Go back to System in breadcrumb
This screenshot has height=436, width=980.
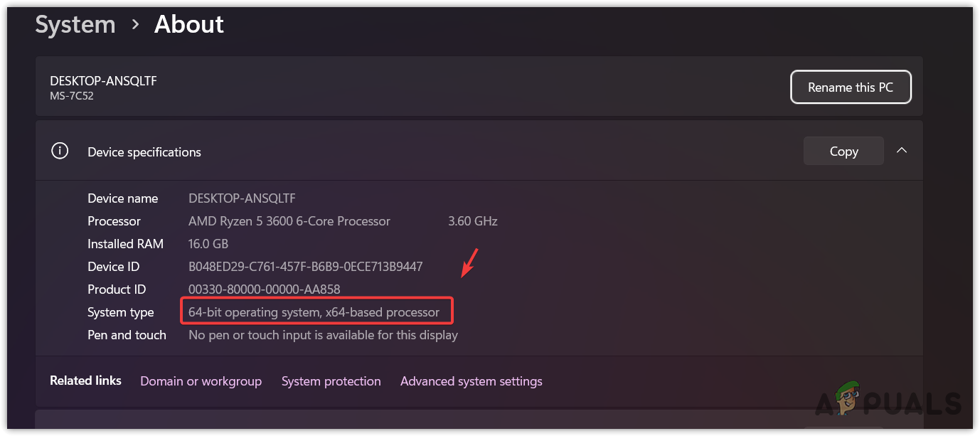click(x=75, y=25)
